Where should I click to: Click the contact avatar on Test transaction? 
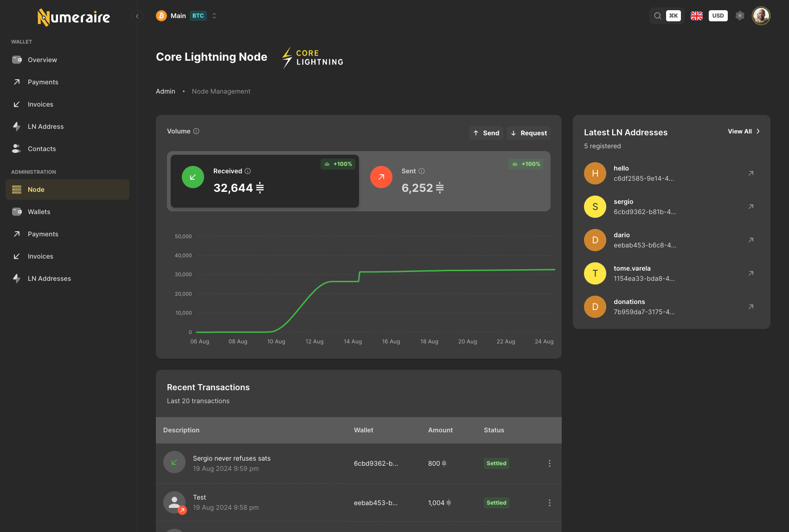click(x=174, y=502)
